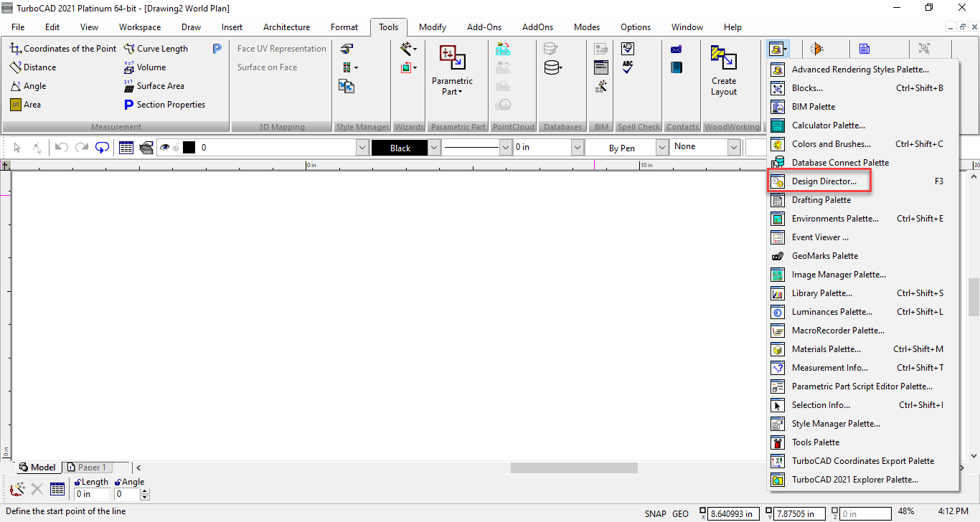The image size is (980, 522).
Task: Click the black layer color swatch
Action: 189,148
